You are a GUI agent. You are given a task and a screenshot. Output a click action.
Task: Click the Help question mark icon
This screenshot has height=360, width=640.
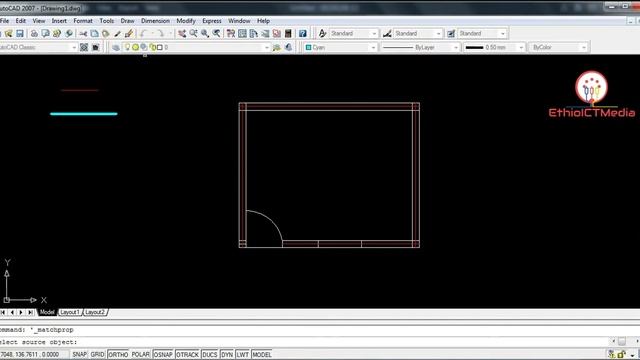[302, 33]
